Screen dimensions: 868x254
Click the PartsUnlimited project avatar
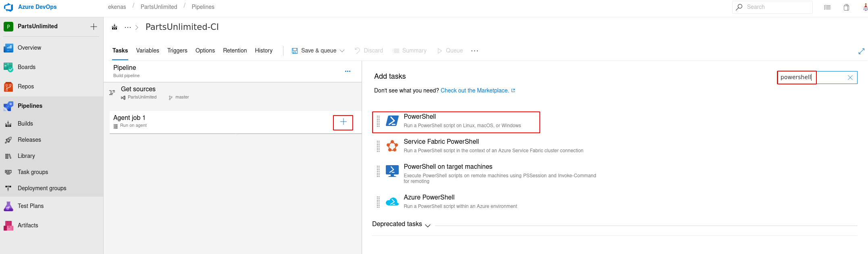(x=8, y=27)
